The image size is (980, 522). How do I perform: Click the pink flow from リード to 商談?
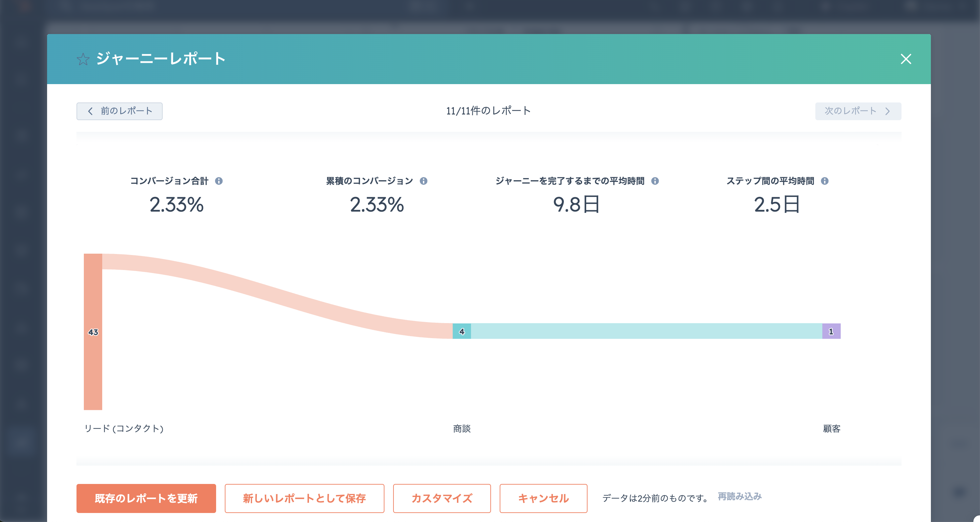coord(266,293)
